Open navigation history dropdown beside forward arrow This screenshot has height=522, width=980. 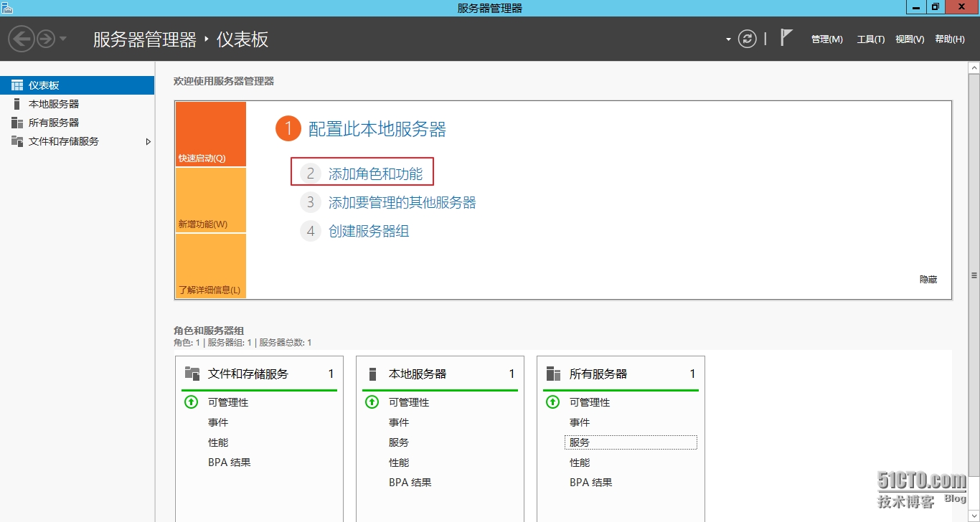[63, 39]
